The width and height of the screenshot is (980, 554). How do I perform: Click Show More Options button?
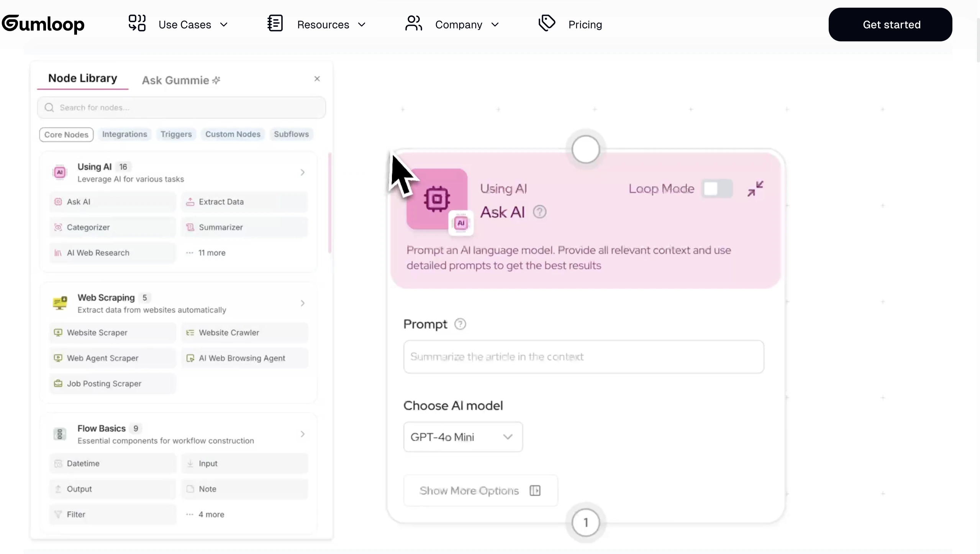click(x=480, y=490)
